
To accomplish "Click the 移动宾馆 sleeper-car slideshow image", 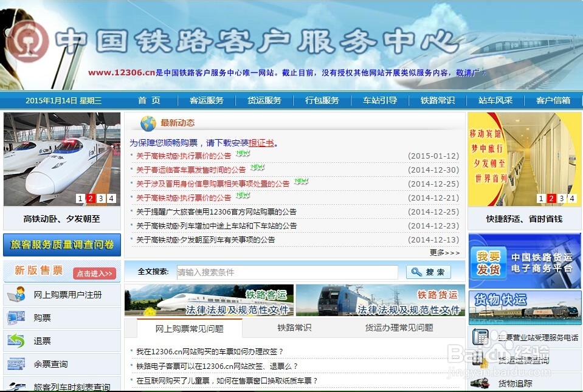I will coord(524,159).
